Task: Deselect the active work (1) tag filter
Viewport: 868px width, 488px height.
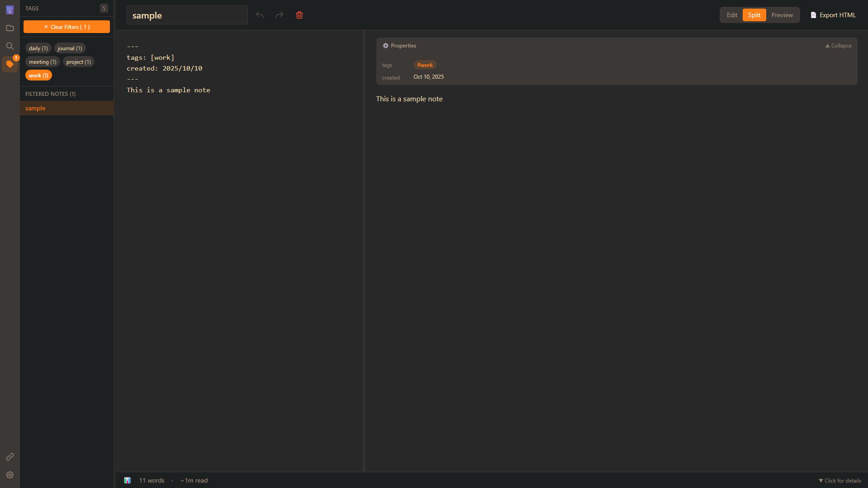Action: click(x=38, y=76)
